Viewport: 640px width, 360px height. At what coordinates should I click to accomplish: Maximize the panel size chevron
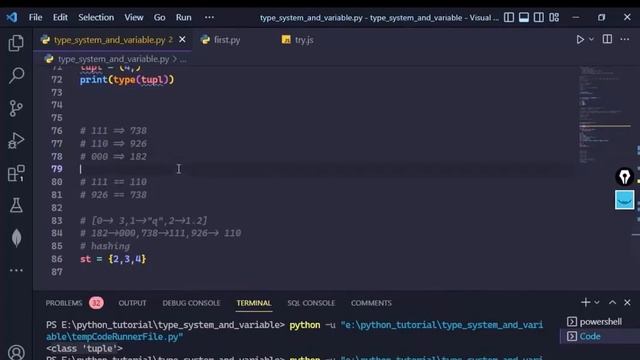(612, 302)
